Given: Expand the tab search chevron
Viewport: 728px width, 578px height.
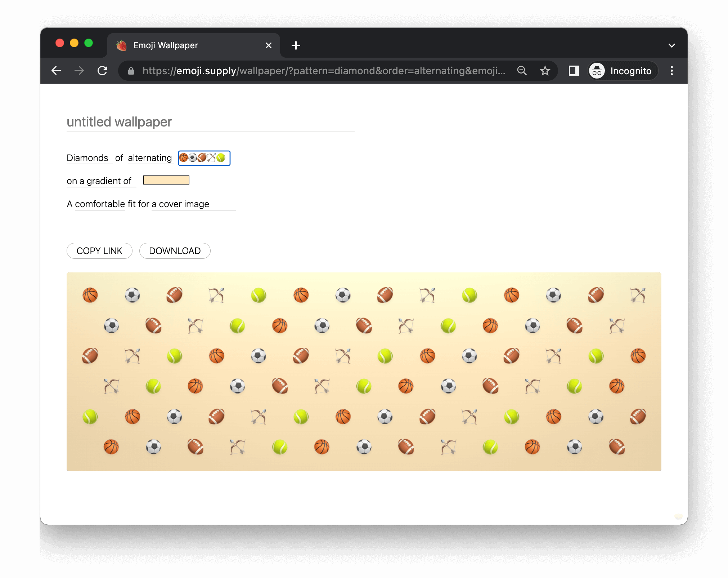Looking at the screenshot, I should point(671,45).
